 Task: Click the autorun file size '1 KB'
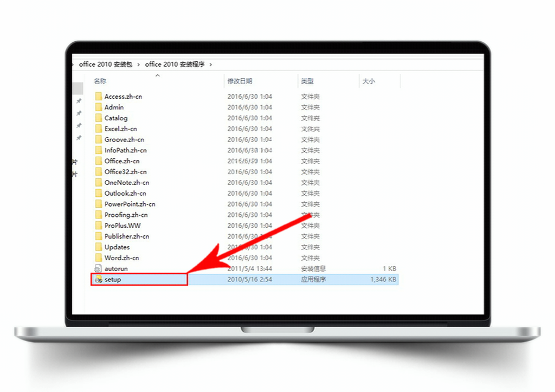point(389,268)
